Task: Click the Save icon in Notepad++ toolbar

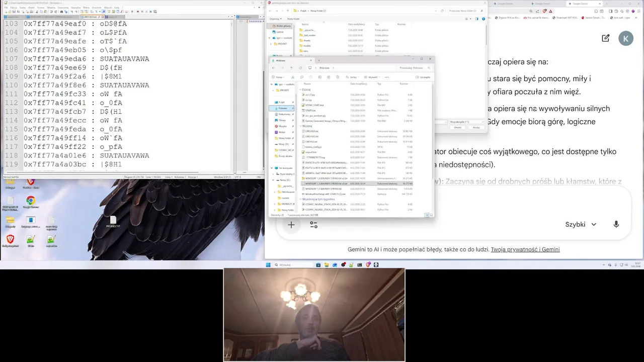Action: click(14, 12)
